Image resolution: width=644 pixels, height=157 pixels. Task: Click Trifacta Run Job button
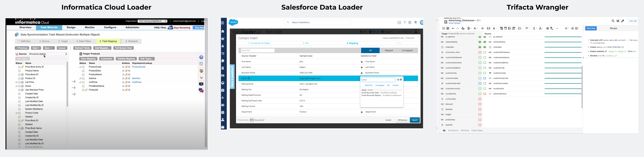click(633, 21)
